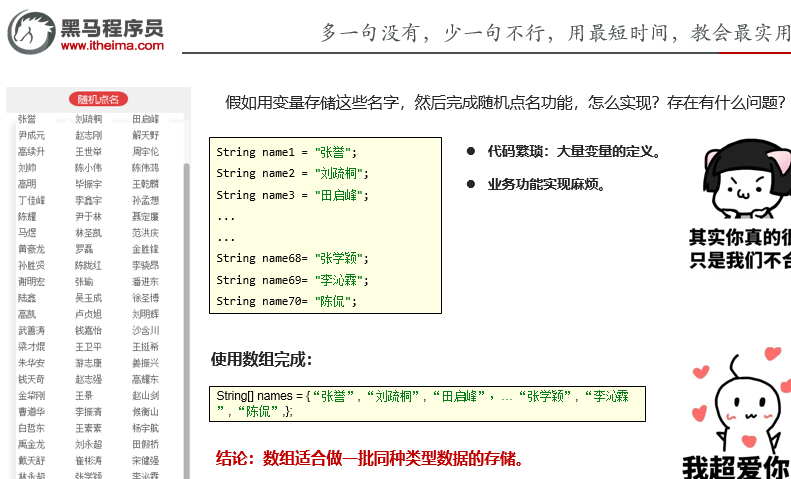Click the 使用数组完成 heading
Screen dimensions: 791x479
tap(262, 360)
